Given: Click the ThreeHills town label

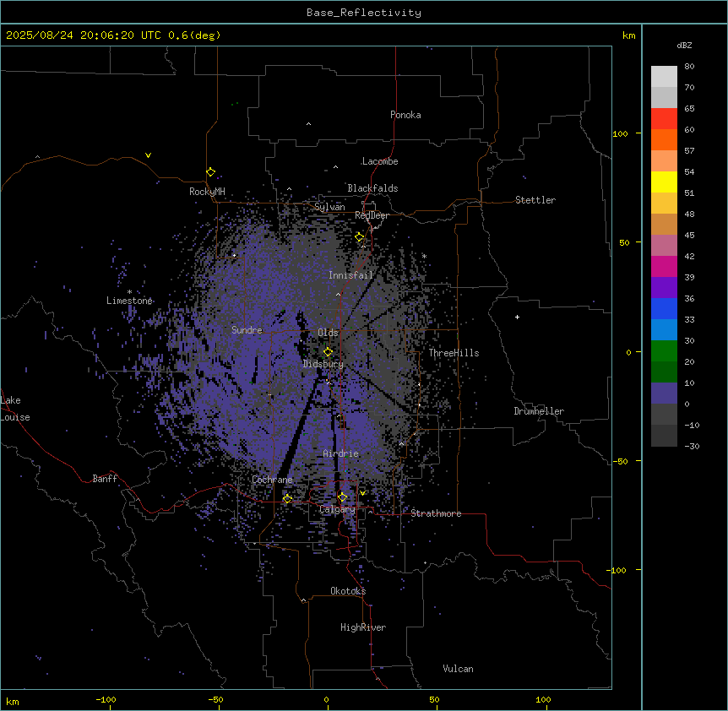Looking at the screenshot, I should point(454,353).
